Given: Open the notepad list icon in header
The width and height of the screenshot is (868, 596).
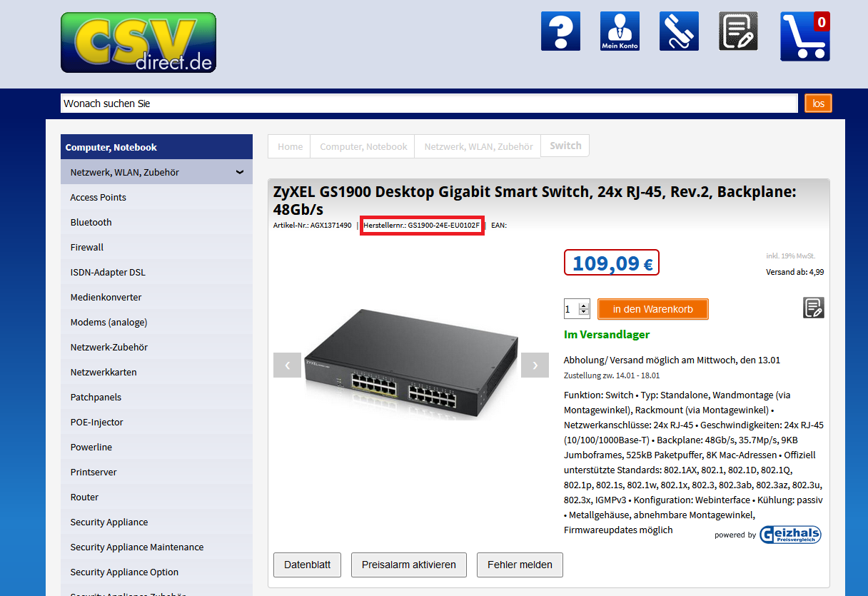Looking at the screenshot, I should (738, 31).
